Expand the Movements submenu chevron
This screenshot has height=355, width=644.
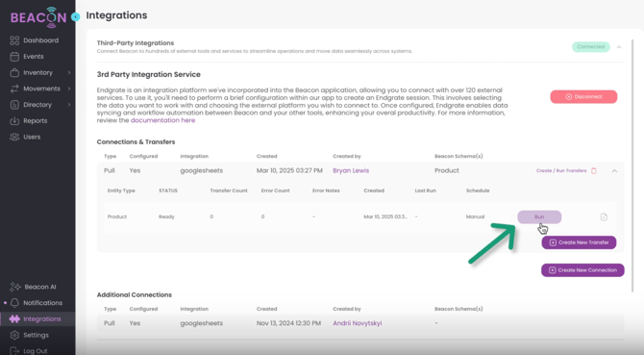click(x=69, y=89)
